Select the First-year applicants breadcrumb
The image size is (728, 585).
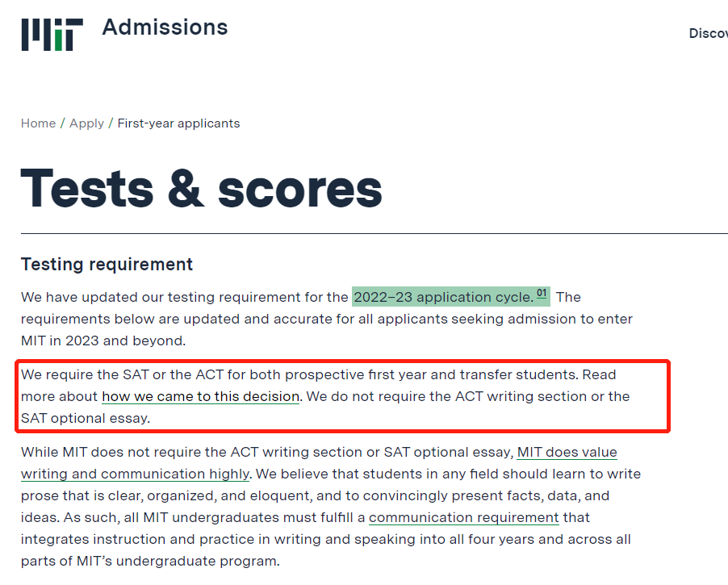tap(178, 123)
